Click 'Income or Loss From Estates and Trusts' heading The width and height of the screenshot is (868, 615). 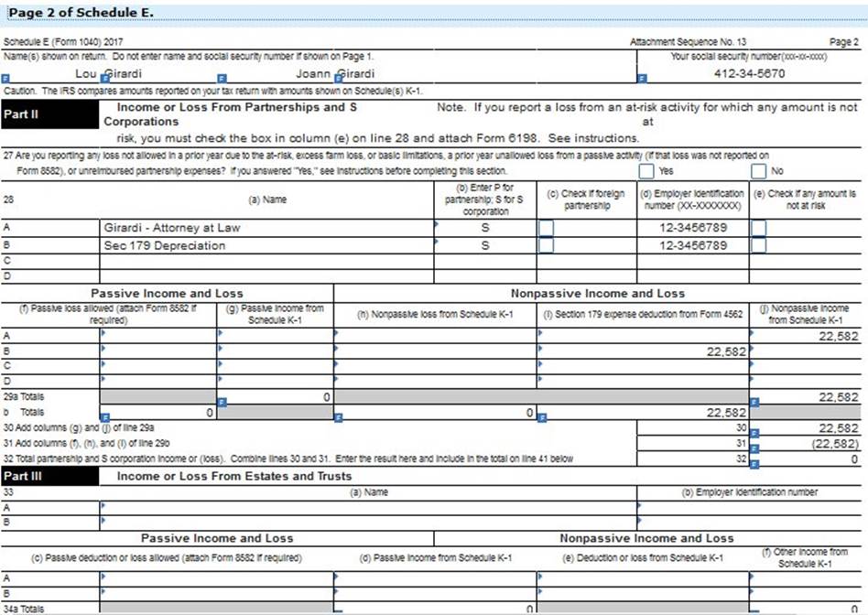(x=234, y=476)
